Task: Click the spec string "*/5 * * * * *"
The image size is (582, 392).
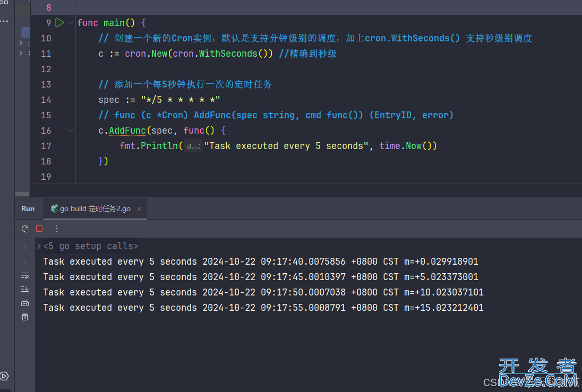Action: 181,100
